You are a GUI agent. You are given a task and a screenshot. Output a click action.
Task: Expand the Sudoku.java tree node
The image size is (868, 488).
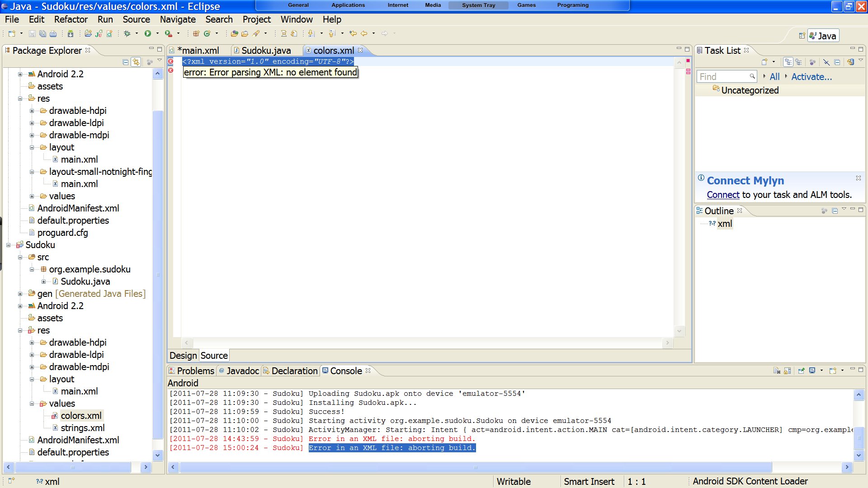pyautogui.click(x=43, y=282)
